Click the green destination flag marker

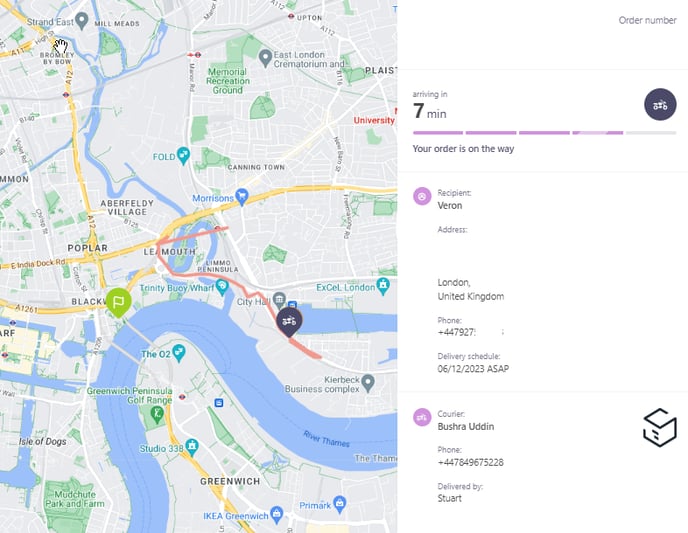(118, 302)
